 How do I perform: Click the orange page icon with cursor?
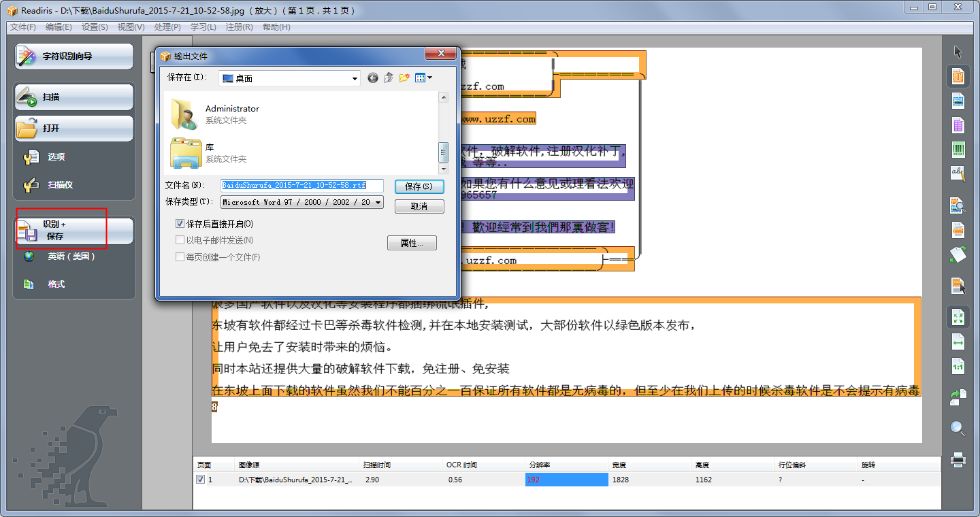tap(958, 286)
